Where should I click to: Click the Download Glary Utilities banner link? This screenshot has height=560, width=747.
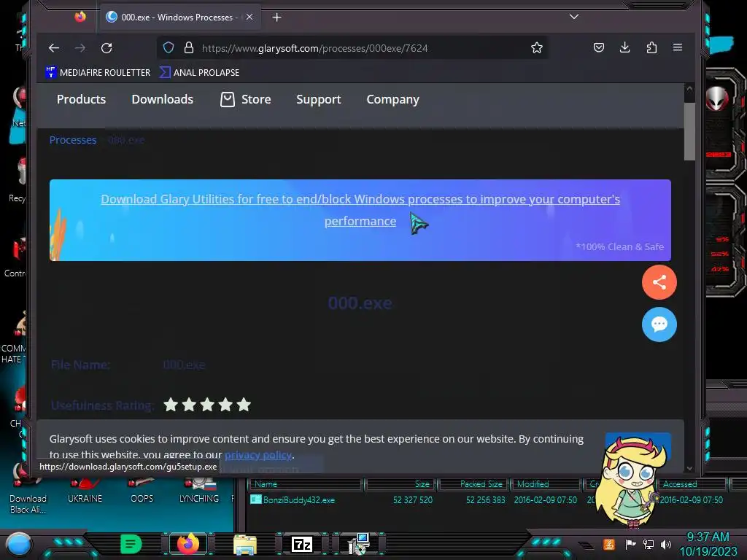pyautogui.click(x=360, y=210)
